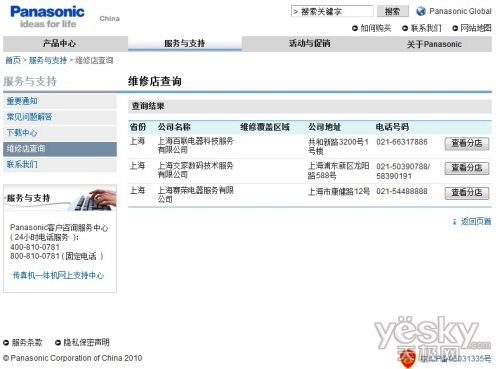Screen dimensions: 500x369
Task: Click the 公司地址 column header
Action: click(x=324, y=127)
